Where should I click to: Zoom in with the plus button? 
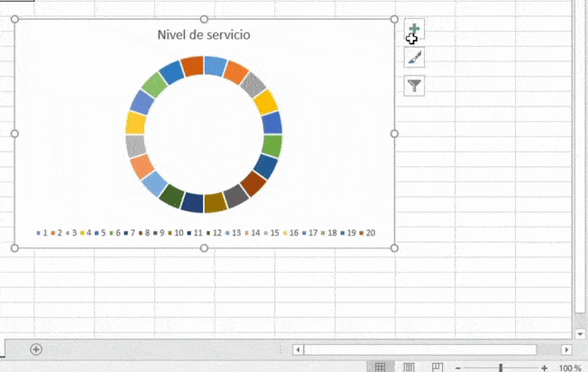(544, 368)
